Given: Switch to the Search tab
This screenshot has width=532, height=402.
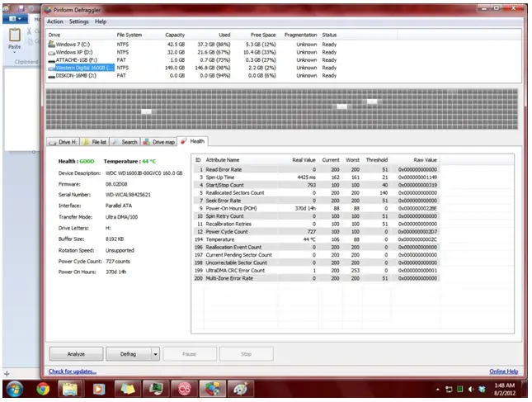Looking at the screenshot, I should tap(125, 142).
